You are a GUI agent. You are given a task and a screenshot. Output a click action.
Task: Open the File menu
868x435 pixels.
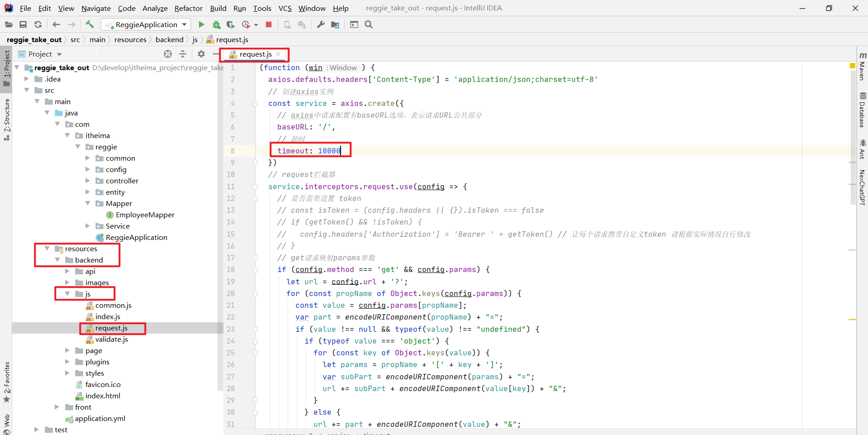[25, 8]
